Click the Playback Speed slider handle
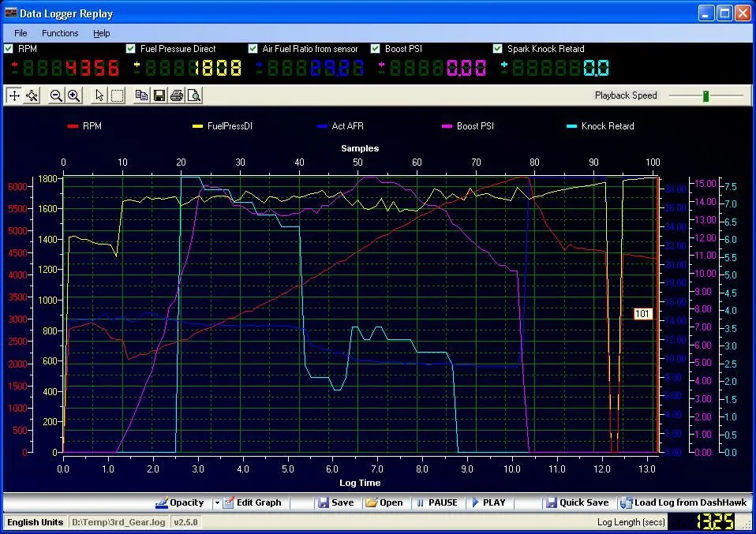The image size is (756, 534). [705, 95]
